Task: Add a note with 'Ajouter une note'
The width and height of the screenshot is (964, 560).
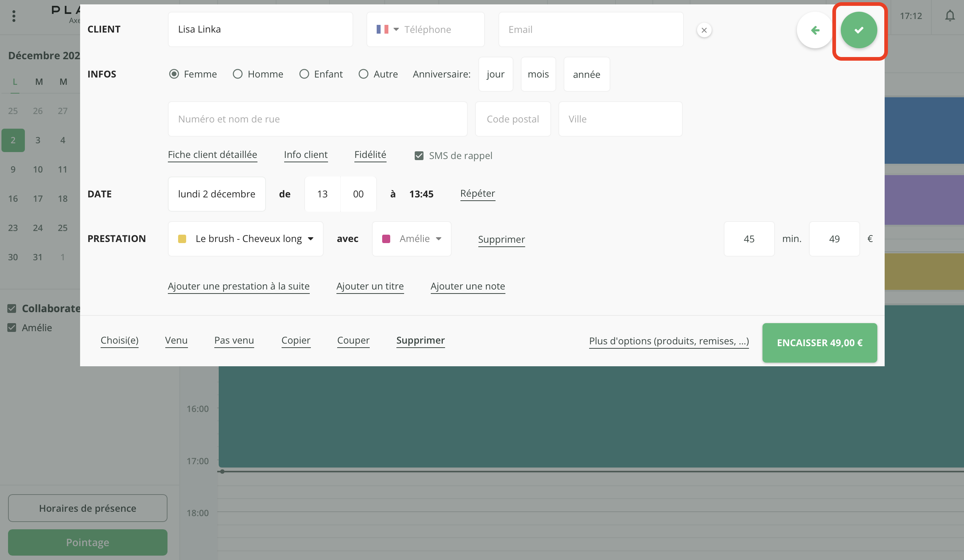Action: pyautogui.click(x=468, y=286)
